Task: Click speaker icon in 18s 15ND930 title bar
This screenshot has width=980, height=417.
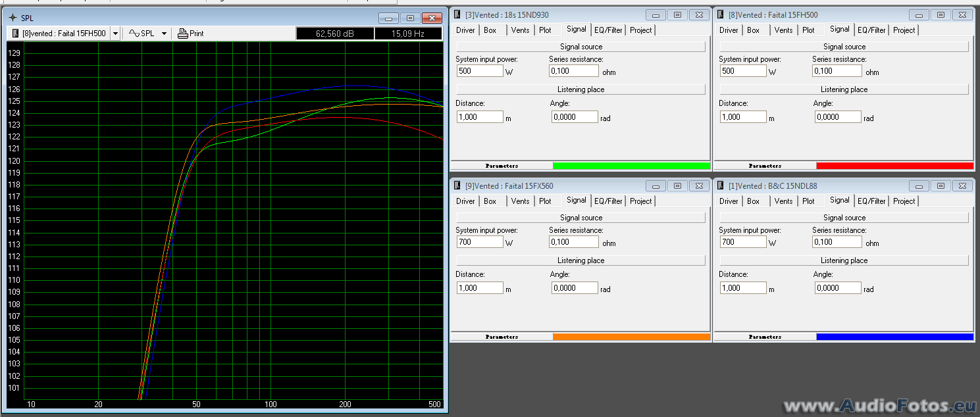Action: (457, 14)
